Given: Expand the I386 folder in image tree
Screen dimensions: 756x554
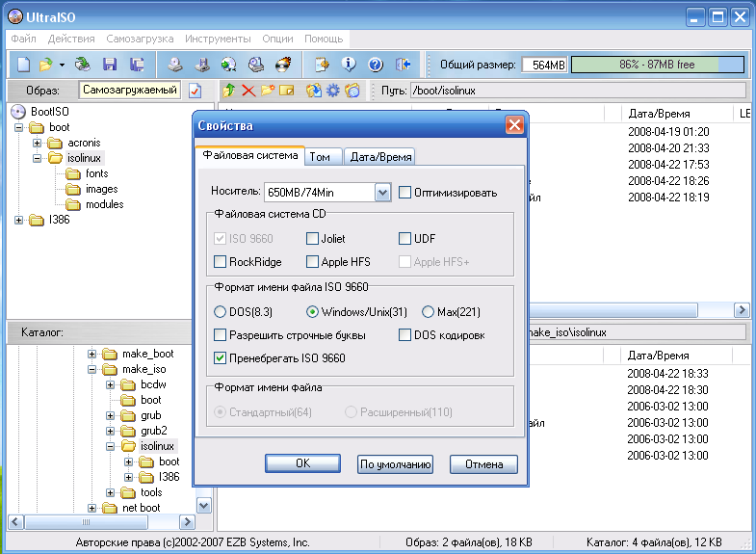Looking at the screenshot, I should click(19, 220).
